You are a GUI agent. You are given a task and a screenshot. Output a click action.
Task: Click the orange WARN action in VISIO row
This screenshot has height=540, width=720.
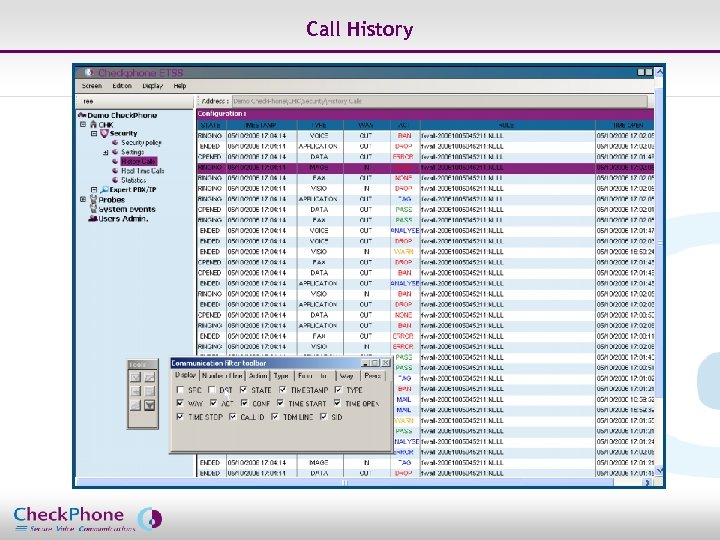(x=404, y=252)
